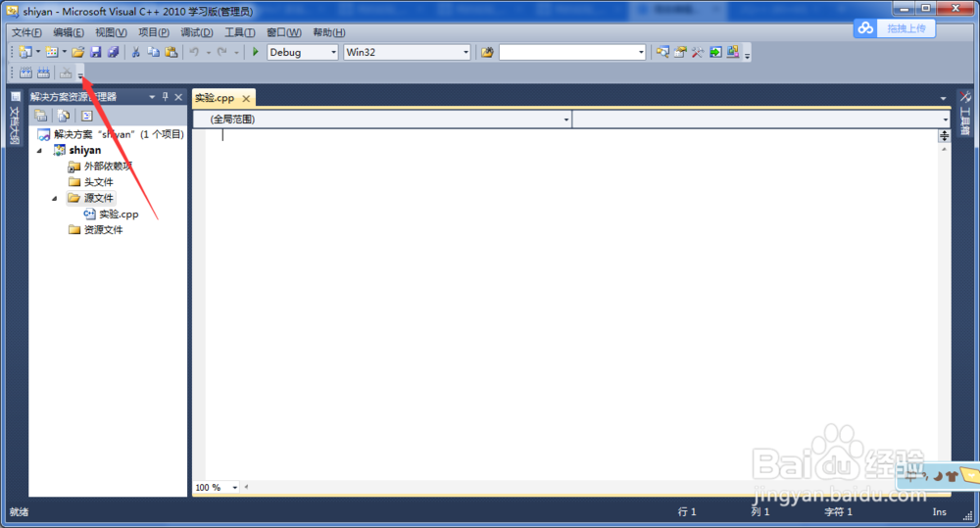Click the Copy icon

(x=153, y=53)
